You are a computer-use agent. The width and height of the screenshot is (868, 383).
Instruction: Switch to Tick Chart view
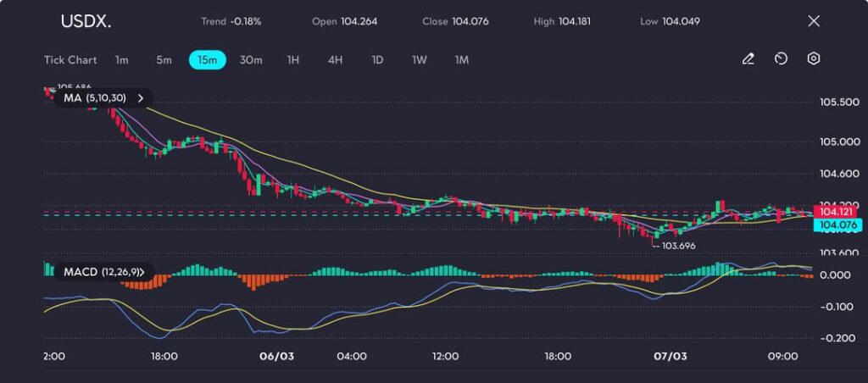[70, 60]
